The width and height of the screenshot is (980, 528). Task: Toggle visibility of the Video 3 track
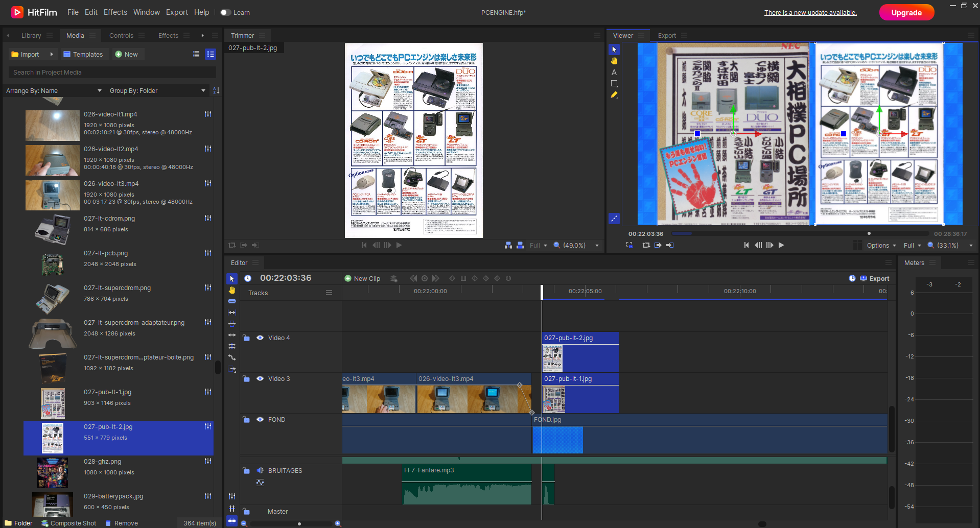[x=260, y=378]
